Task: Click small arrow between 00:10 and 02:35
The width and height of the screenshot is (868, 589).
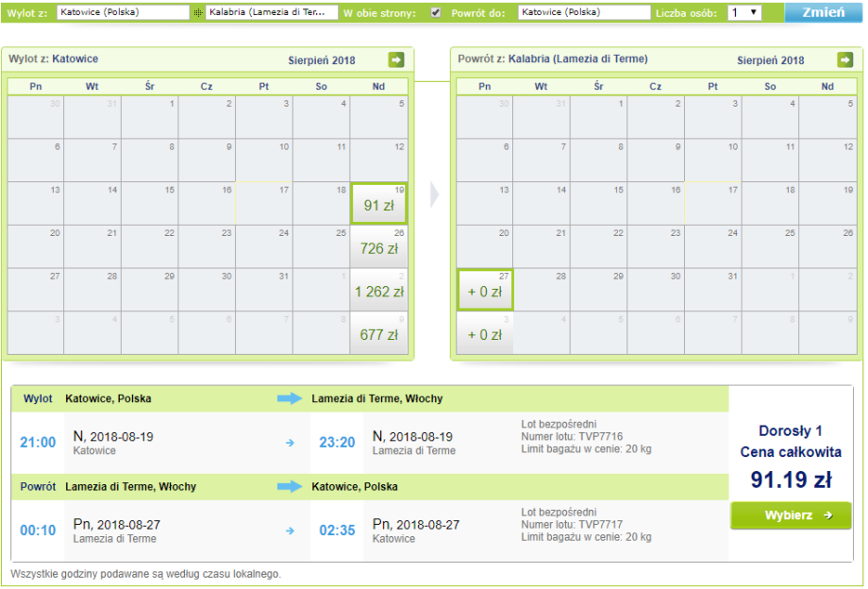Action: 290,530
